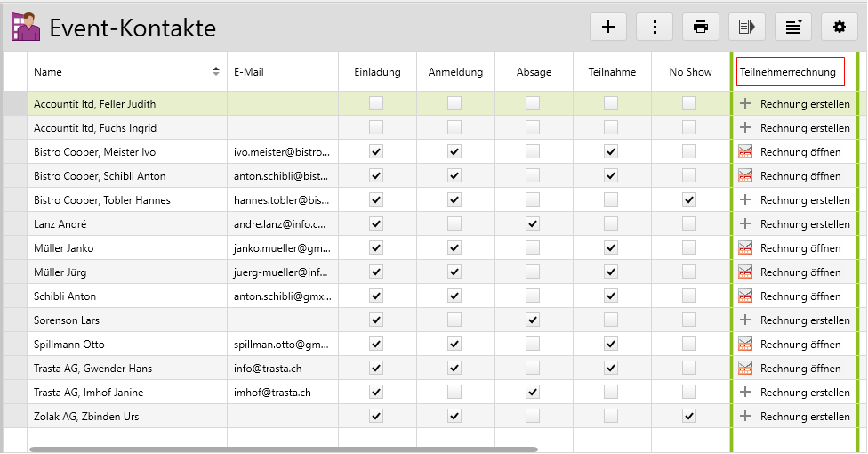
Task: Open the three-dot more options menu
Action: tap(655, 27)
